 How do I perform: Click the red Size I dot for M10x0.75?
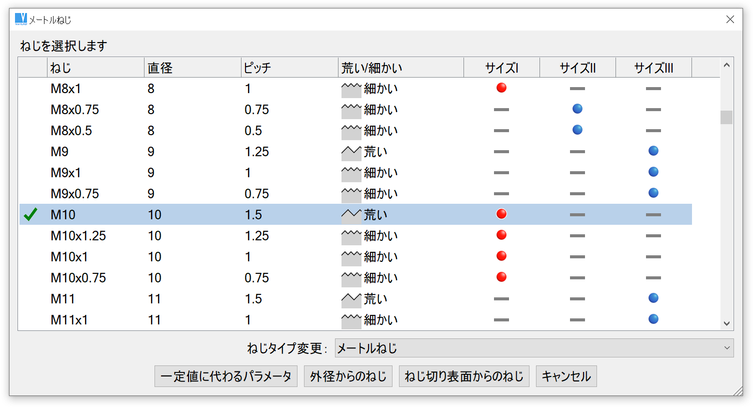tap(501, 277)
